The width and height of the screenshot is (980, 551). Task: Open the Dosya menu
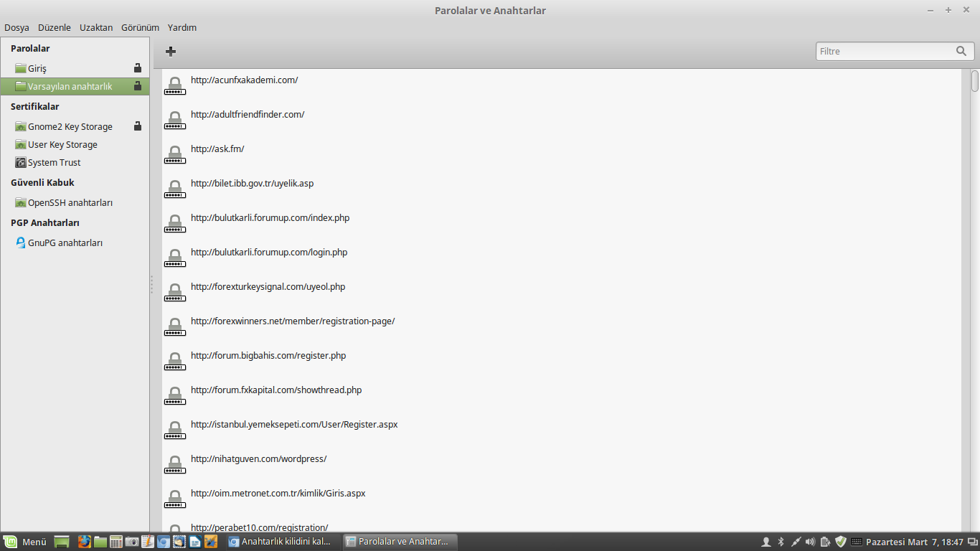point(17,27)
